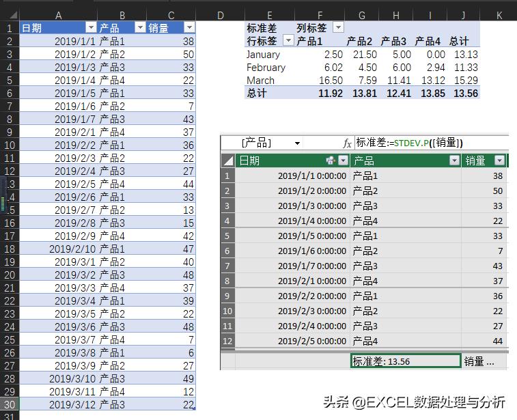Select column F header
Image resolution: width=517 pixels, height=420 pixels.
[x=320, y=15]
